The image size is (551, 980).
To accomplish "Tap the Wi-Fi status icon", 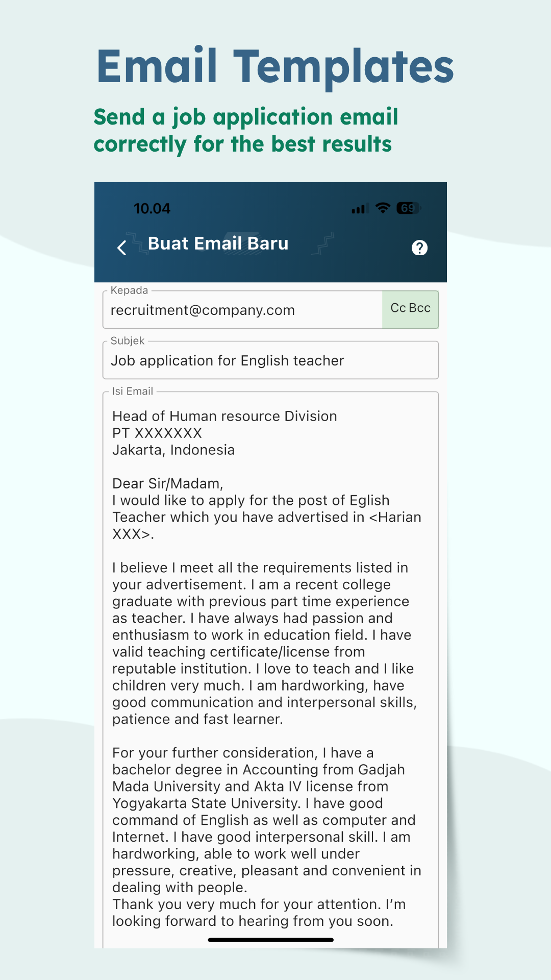I will click(x=383, y=208).
